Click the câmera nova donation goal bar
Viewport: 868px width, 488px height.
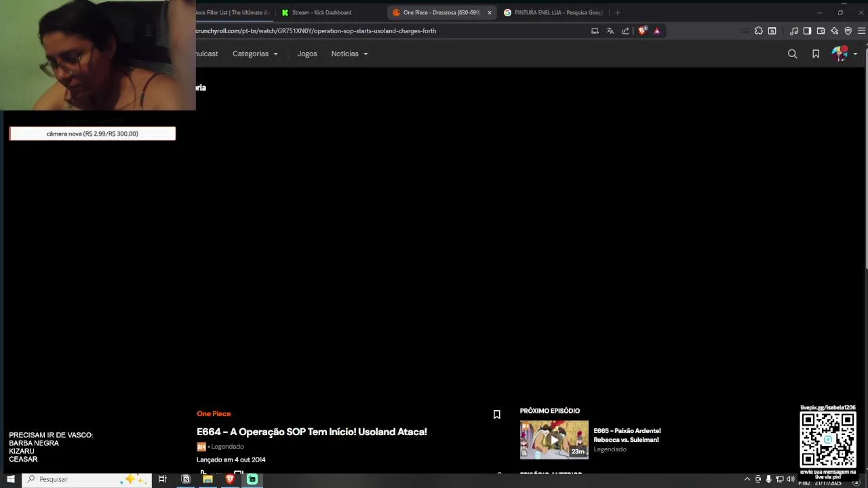click(x=92, y=134)
